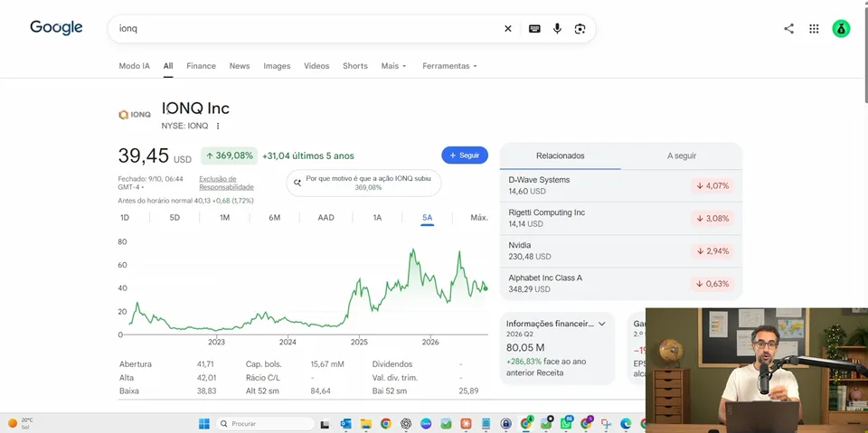The width and height of the screenshot is (868, 433).
Task: Open the Nvidia related stock
Action: [620, 250]
